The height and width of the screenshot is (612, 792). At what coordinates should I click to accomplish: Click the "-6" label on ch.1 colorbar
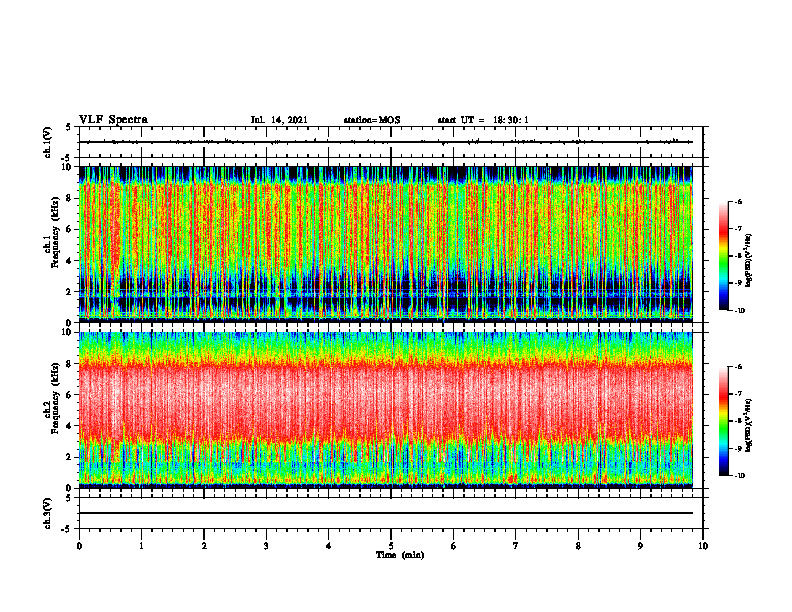(x=738, y=202)
